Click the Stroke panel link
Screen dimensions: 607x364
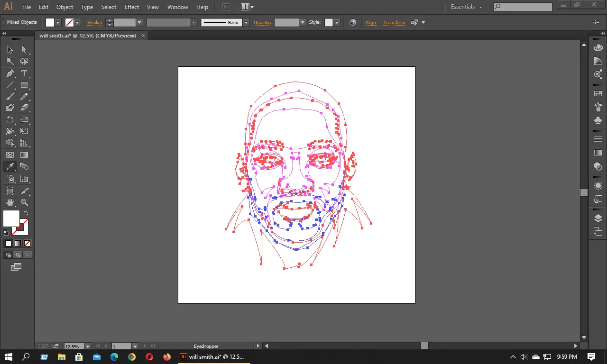(94, 23)
